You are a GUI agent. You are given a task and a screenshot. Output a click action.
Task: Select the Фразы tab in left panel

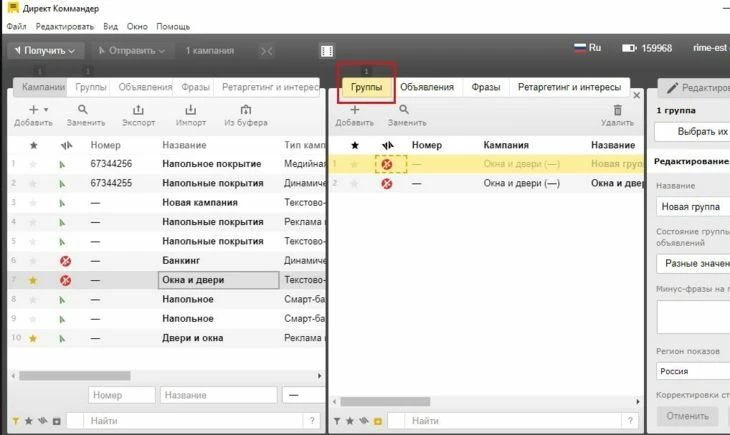[x=195, y=87]
